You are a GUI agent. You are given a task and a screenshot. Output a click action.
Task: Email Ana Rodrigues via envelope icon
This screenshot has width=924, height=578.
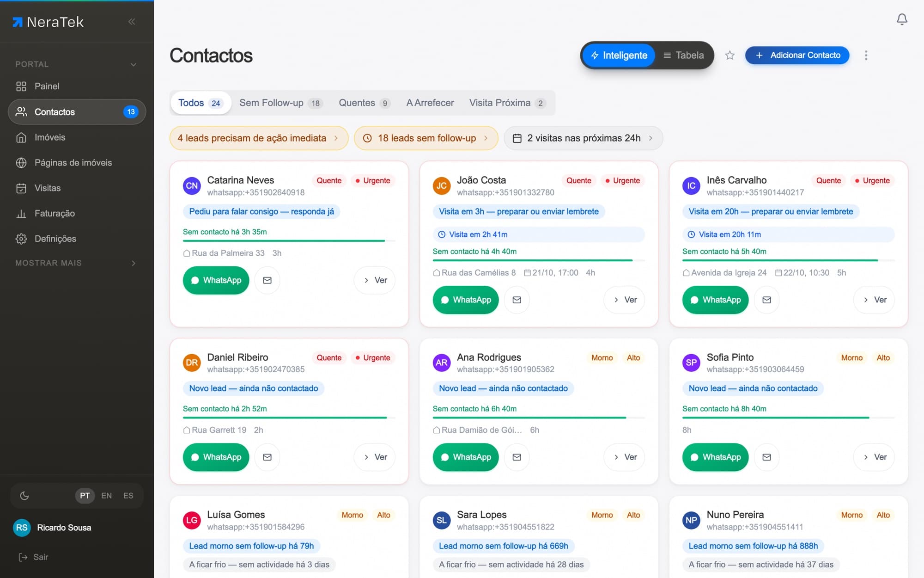point(517,457)
